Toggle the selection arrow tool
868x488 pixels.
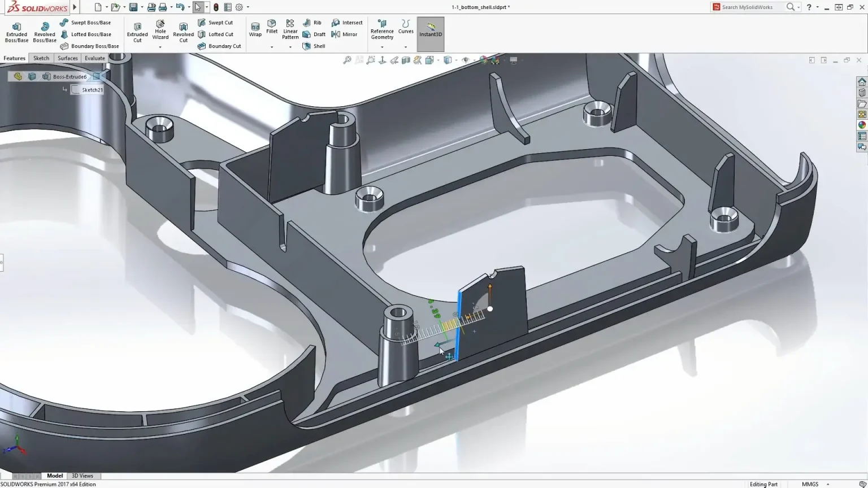pyautogui.click(x=199, y=7)
